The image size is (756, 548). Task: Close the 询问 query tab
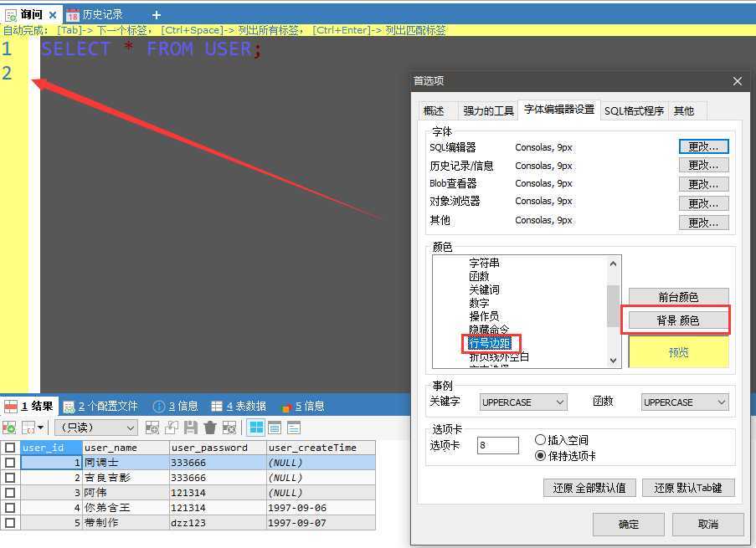coord(53,15)
